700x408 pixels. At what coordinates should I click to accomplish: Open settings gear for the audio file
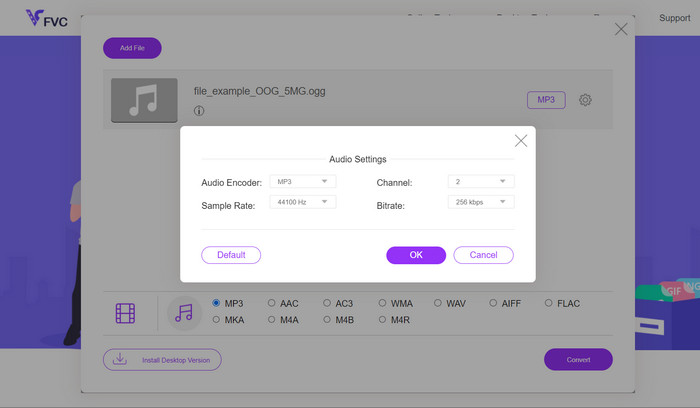(585, 100)
